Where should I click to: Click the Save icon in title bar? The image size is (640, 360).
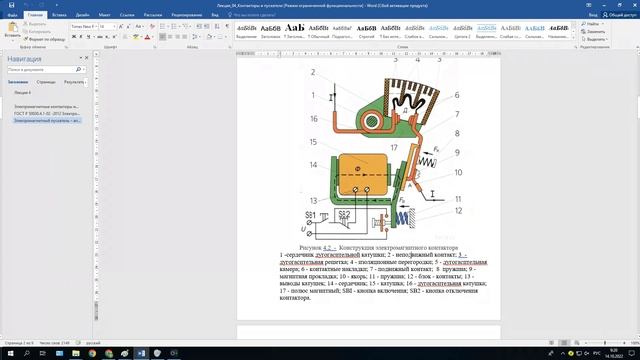coord(11,5)
